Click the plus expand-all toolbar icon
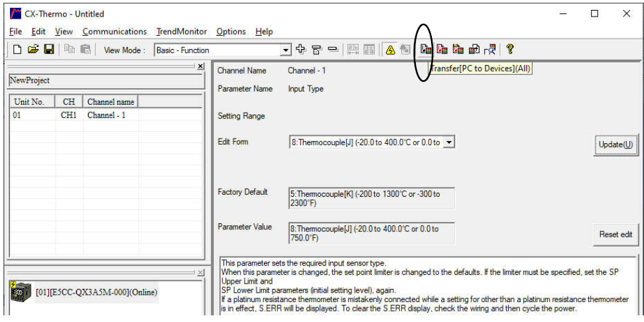This screenshot has height=322, width=644. [x=300, y=50]
